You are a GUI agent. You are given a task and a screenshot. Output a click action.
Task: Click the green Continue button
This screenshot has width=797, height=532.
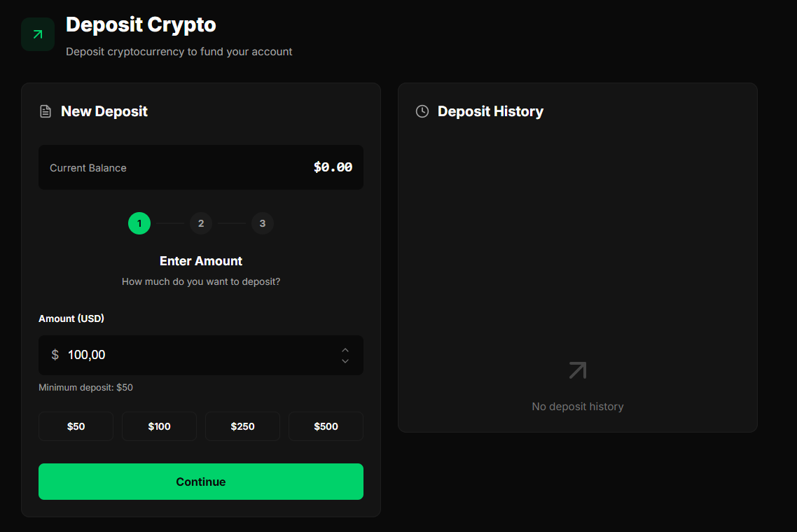coord(201,481)
